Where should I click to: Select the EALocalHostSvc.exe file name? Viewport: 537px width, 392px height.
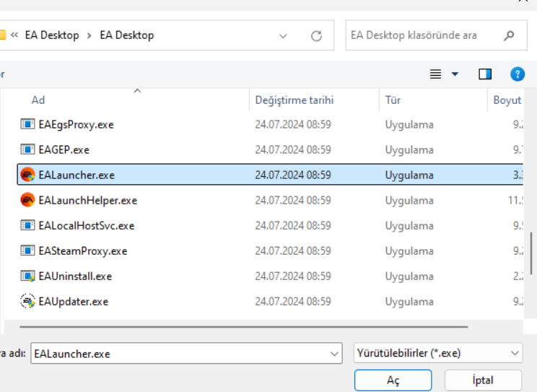[x=87, y=226]
